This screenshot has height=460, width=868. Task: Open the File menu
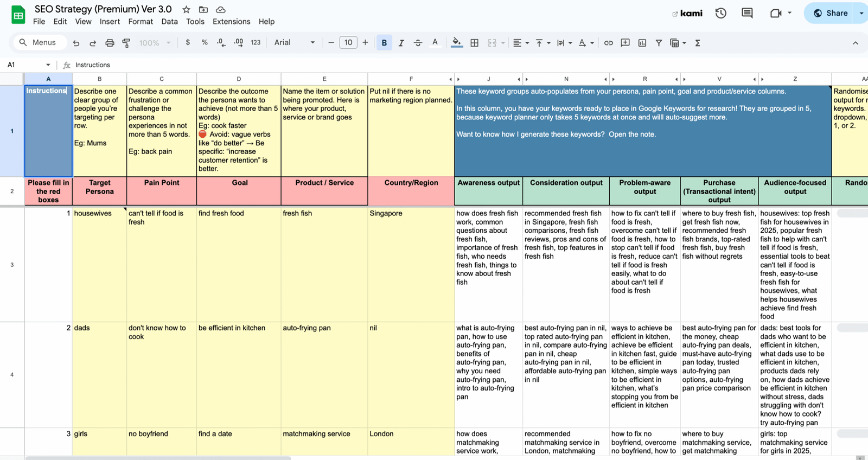[x=39, y=22]
